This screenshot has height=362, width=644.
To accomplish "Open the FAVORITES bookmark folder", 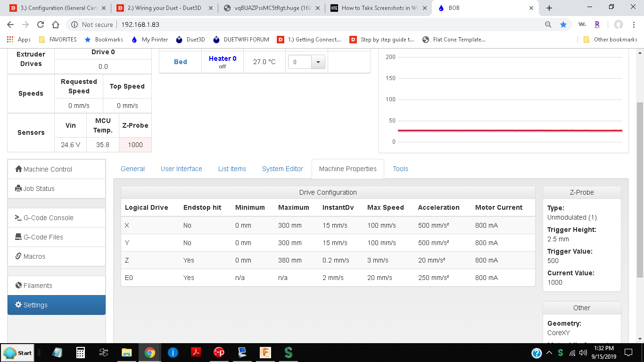I will point(58,40).
